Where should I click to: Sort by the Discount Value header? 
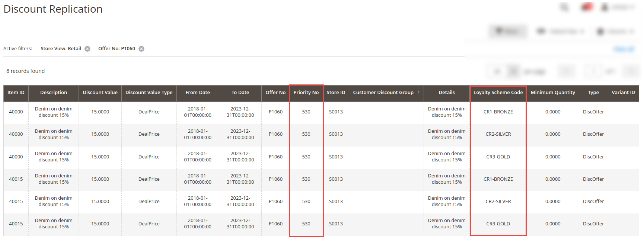click(x=100, y=93)
